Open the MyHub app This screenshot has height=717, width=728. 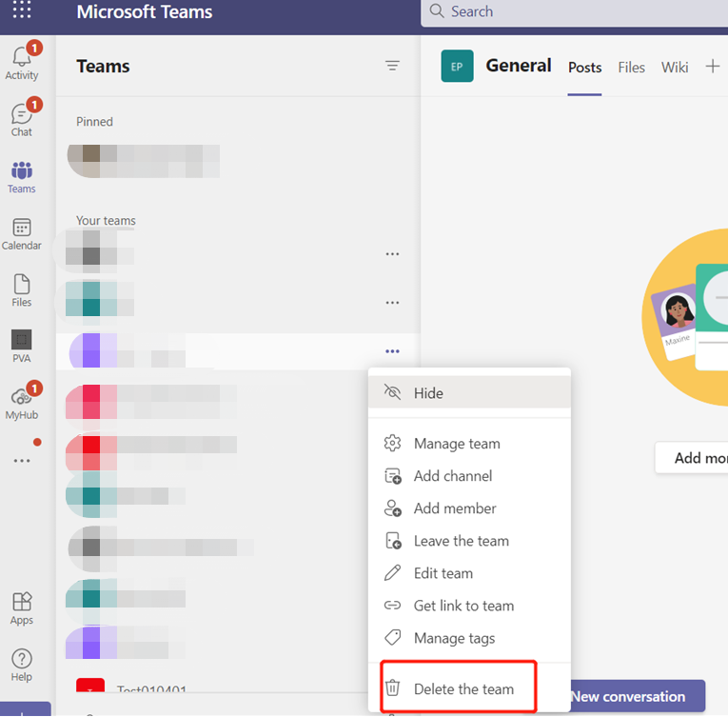click(x=21, y=404)
